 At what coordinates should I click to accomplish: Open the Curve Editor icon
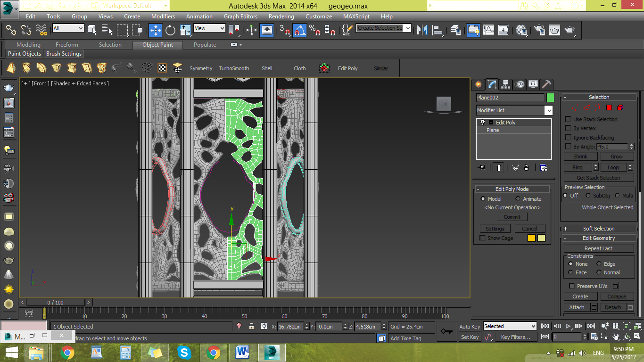tap(488, 30)
